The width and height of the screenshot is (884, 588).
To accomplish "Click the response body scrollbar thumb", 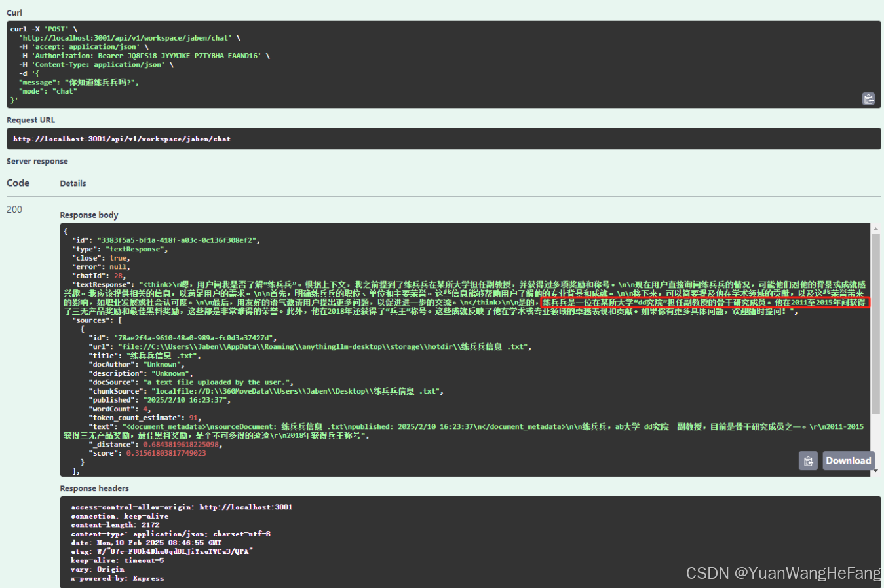I will 875,323.
